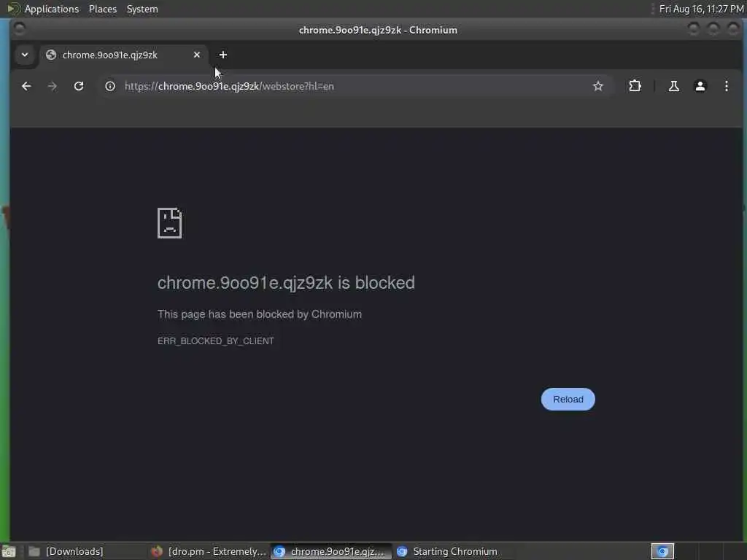This screenshot has width=747, height=560.
Task: Click the forward navigation arrow
Action: [x=53, y=86]
